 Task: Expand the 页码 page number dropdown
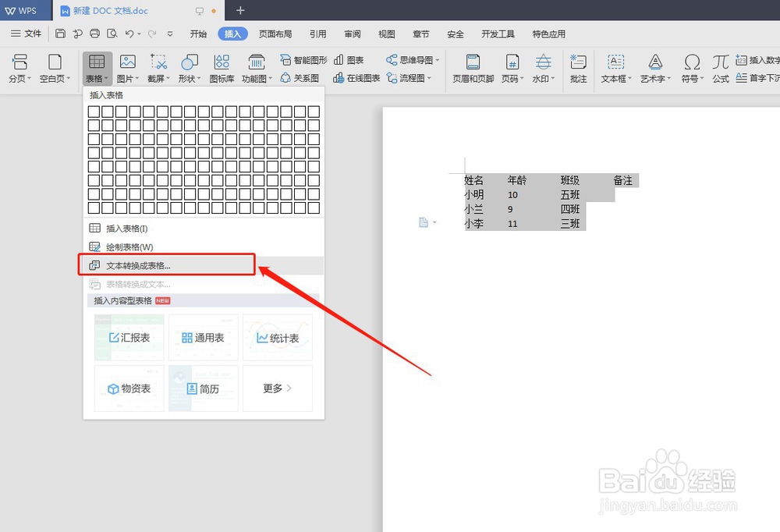tap(511, 66)
